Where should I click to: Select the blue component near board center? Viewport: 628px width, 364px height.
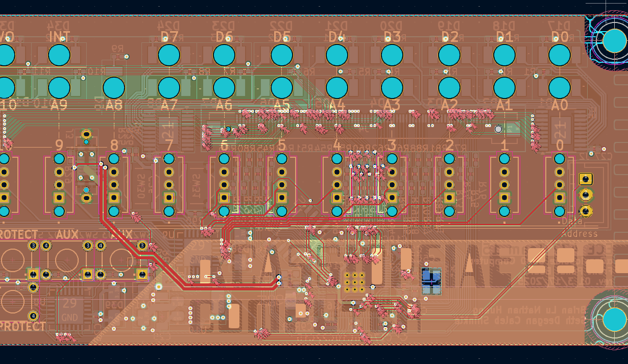431,281
